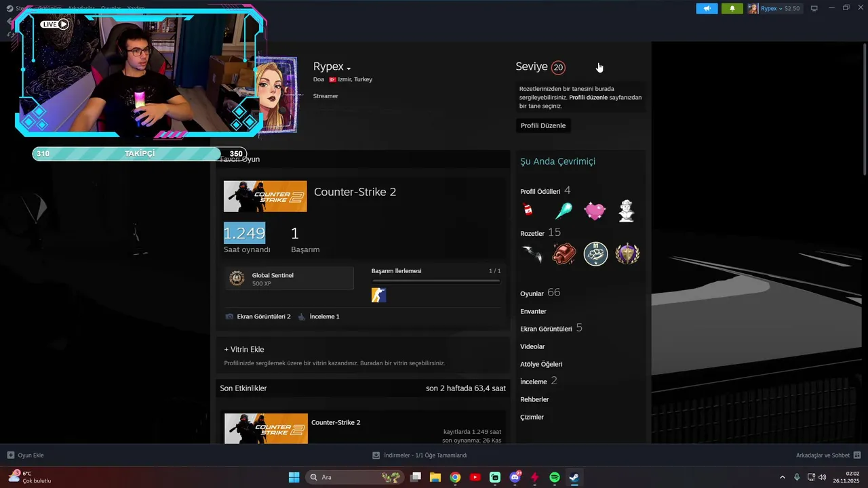
Task: Open the purple gold-laurel shield badge
Action: (627, 254)
